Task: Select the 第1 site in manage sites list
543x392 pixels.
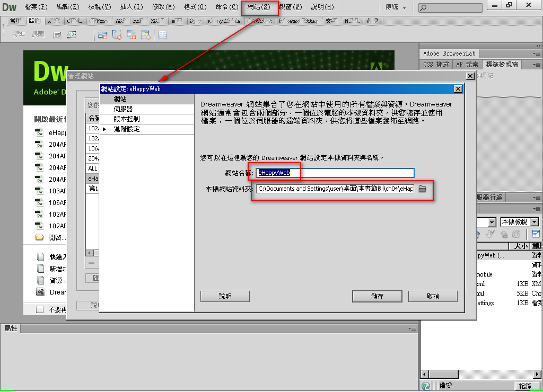Action: coord(92,189)
